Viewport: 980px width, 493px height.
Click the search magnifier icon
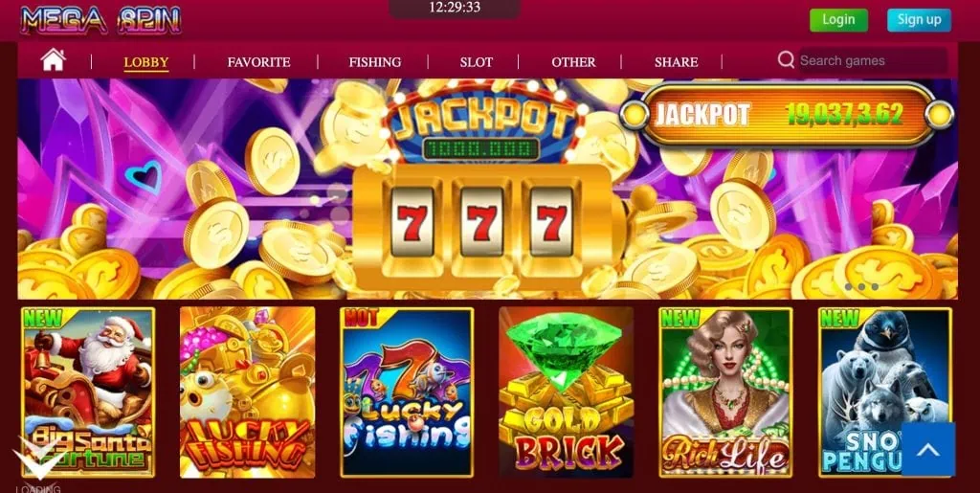click(786, 60)
